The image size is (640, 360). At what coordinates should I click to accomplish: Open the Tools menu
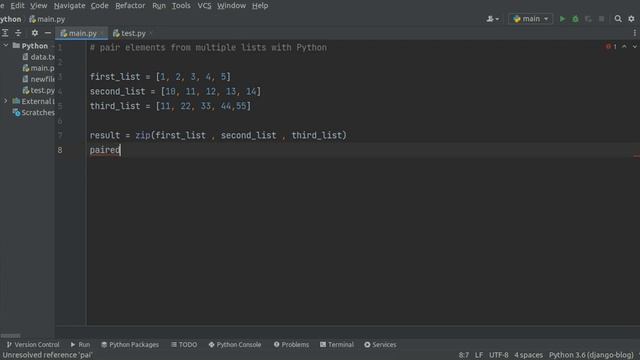(181, 6)
